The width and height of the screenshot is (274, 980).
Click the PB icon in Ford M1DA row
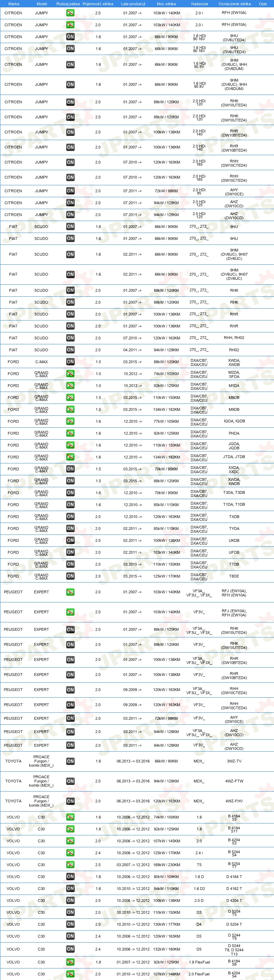coord(70,386)
